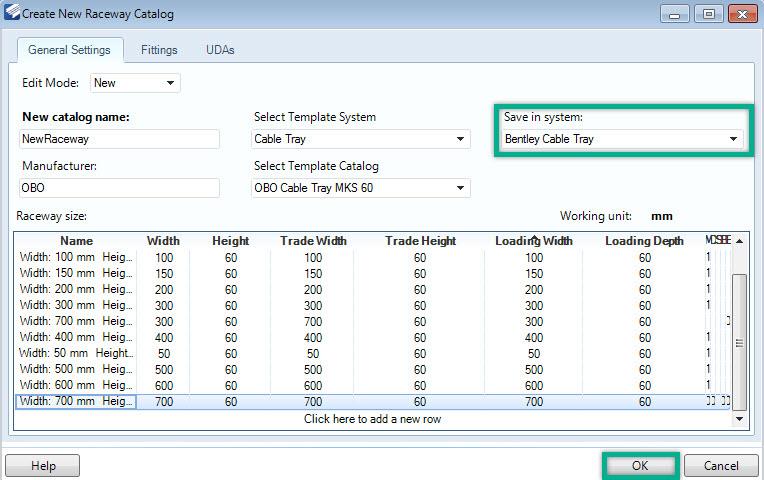
Task: Click the Loading Width column header
Action: [534, 241]
